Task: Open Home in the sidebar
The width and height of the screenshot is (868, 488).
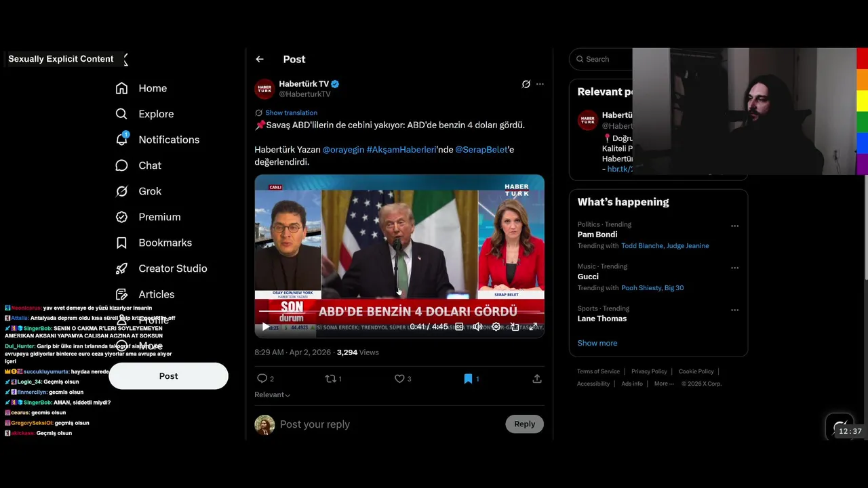Action: point(141,88)
